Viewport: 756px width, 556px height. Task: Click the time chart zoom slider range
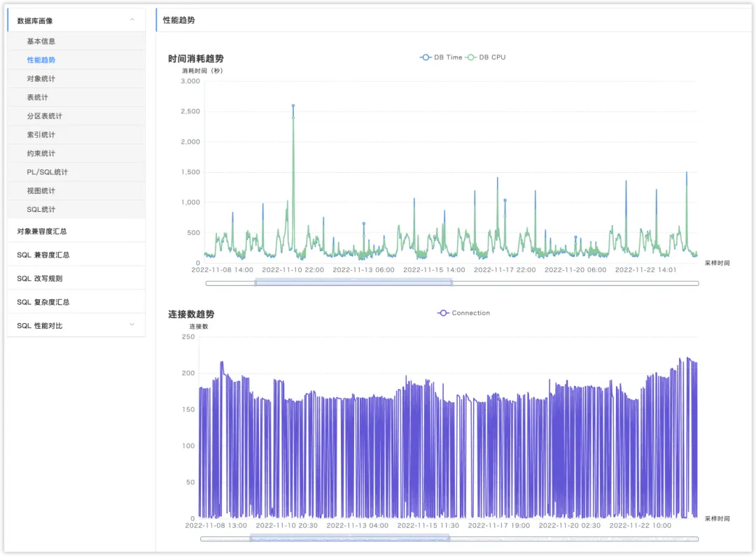coord(353,283)
